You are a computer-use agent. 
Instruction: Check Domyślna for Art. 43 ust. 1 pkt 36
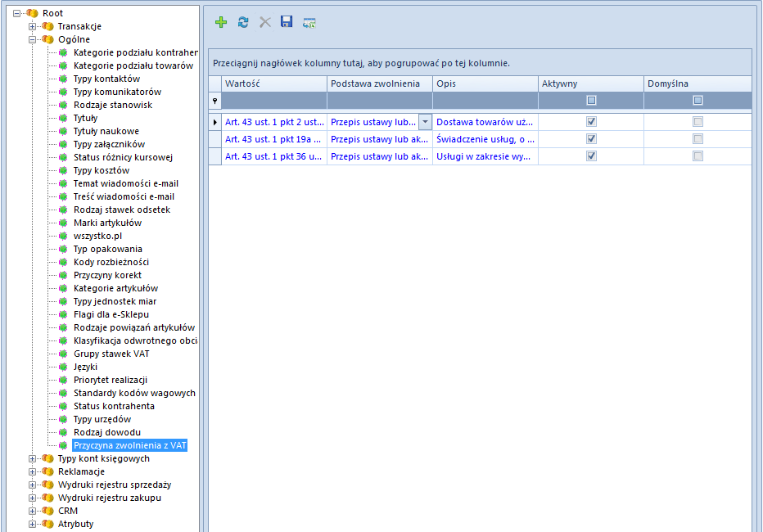698,156
